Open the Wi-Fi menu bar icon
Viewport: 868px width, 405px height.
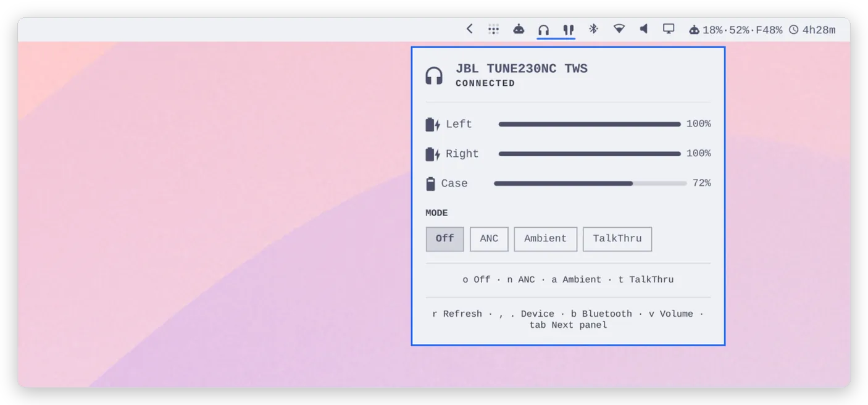pos(619,29)
